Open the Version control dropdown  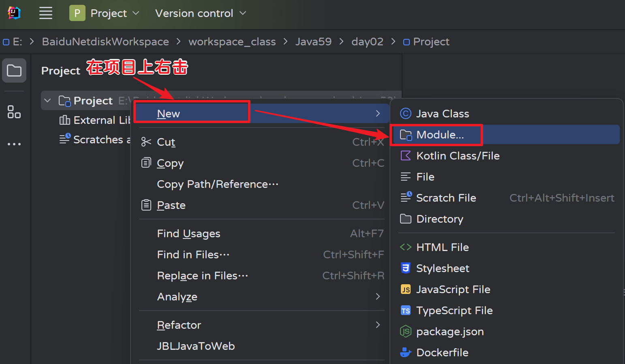[200, 13]
